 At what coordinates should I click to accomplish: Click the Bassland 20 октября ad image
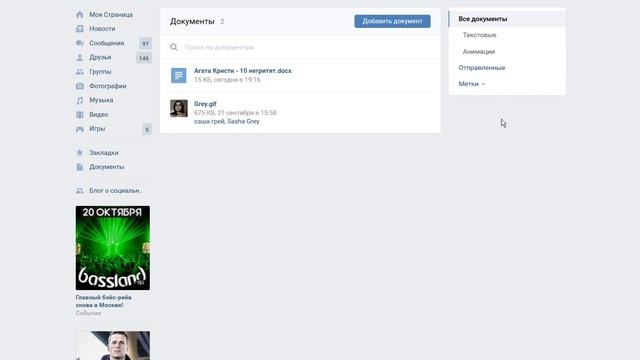pos(113,248)
